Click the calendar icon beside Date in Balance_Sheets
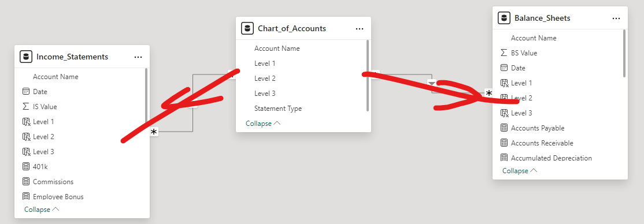This screenshot has height=224, width=644. click(x=504, y=68)
